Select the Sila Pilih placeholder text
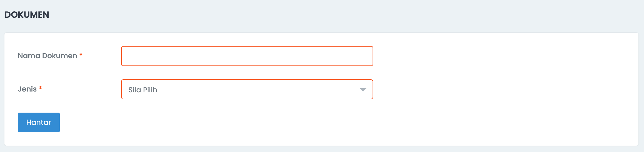The width and height of the screenshot is (644, 152). point(143,90)
